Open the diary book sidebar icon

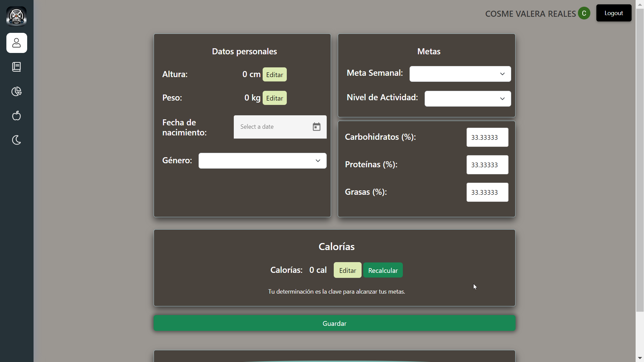(x=16, y=67)
